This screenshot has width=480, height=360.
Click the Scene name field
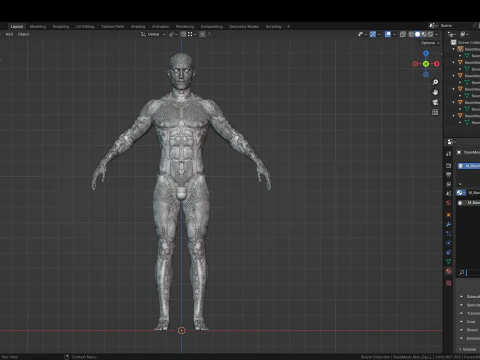[x=455, y=25]
